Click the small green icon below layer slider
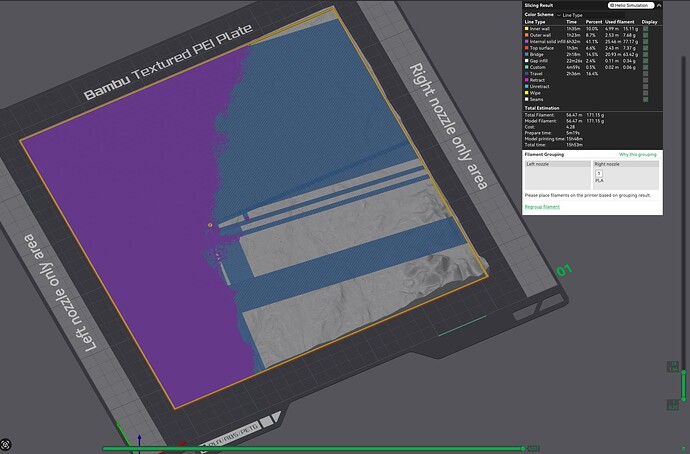 click(683, 448)
